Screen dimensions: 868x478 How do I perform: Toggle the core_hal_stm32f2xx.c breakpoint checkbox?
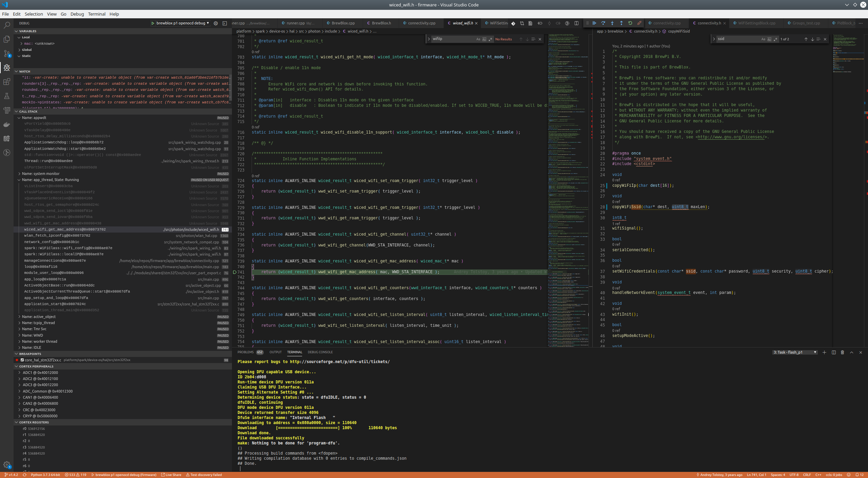click(x=22, y=360)
